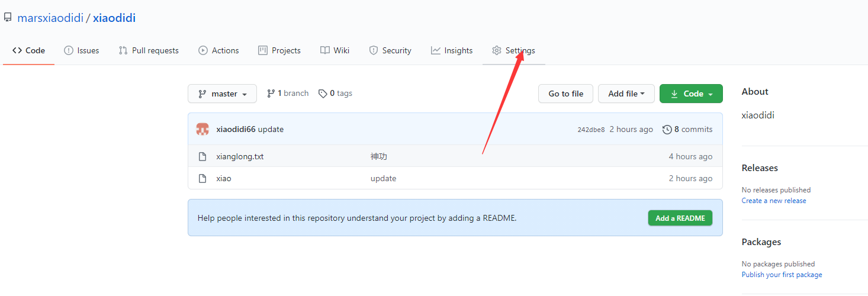Viewport: 868px width, 296px height.
Task: Open commit hash 242dbe8
Action: (x=591, y=130)
